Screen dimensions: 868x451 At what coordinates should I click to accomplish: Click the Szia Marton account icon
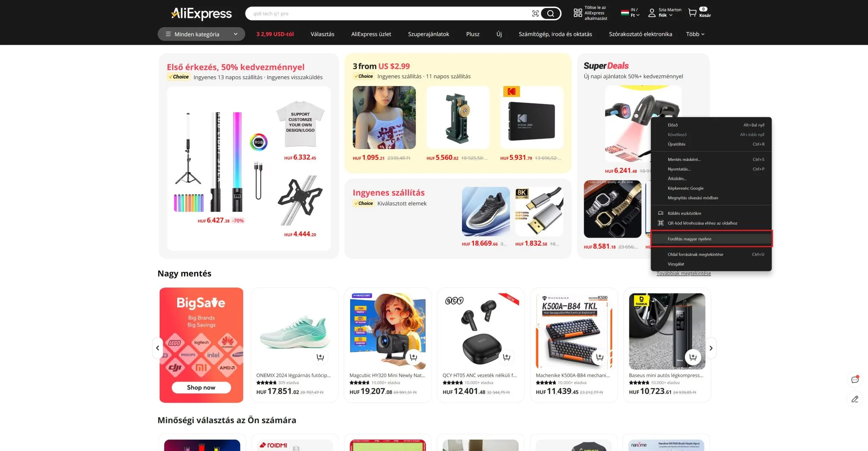coord(652,13)
